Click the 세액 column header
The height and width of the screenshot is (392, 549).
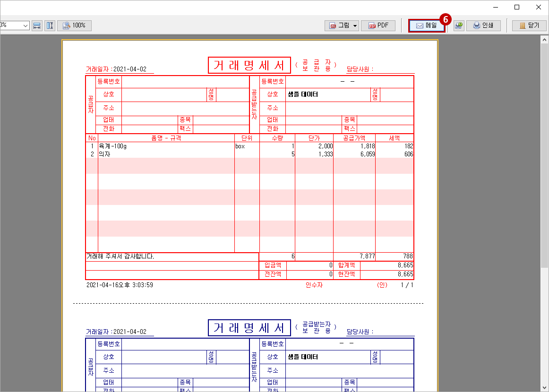(394, 138)
